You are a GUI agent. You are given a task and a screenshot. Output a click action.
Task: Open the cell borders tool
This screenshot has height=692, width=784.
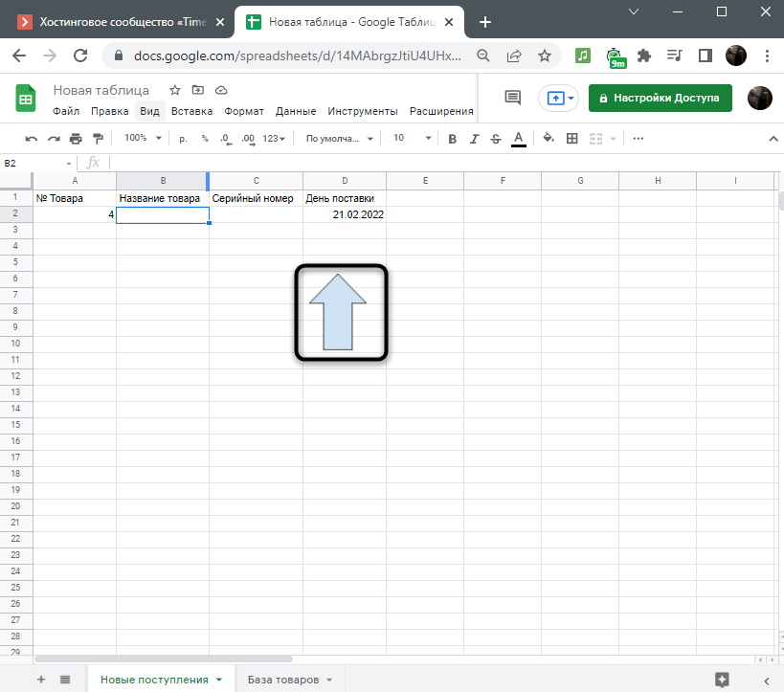(x=572, y=138)
